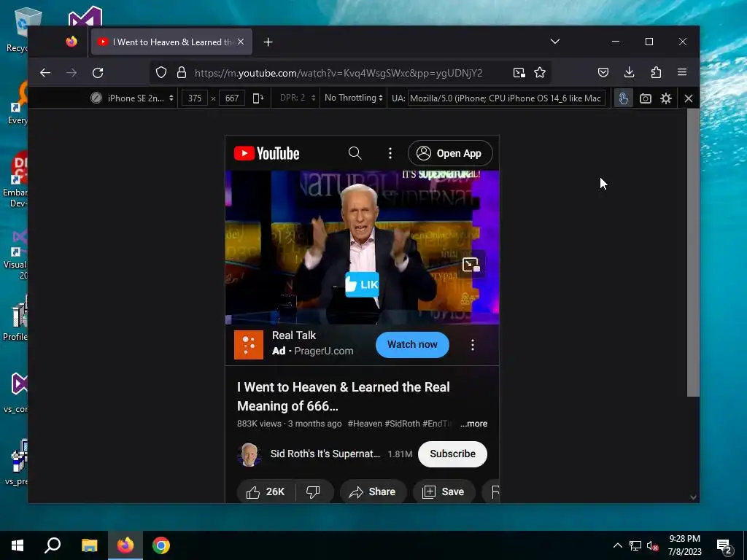Click the Firefox View icon in tab bar
This screenshot has width=747, height=560.
point(71,42)
